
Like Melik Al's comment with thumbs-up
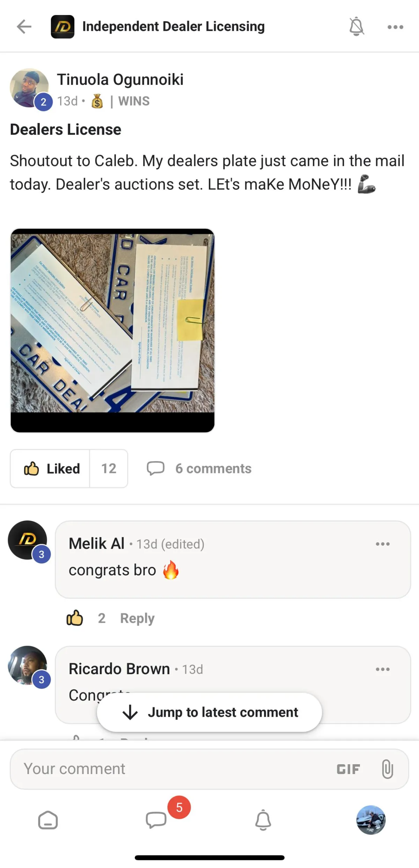click(75, 618)
